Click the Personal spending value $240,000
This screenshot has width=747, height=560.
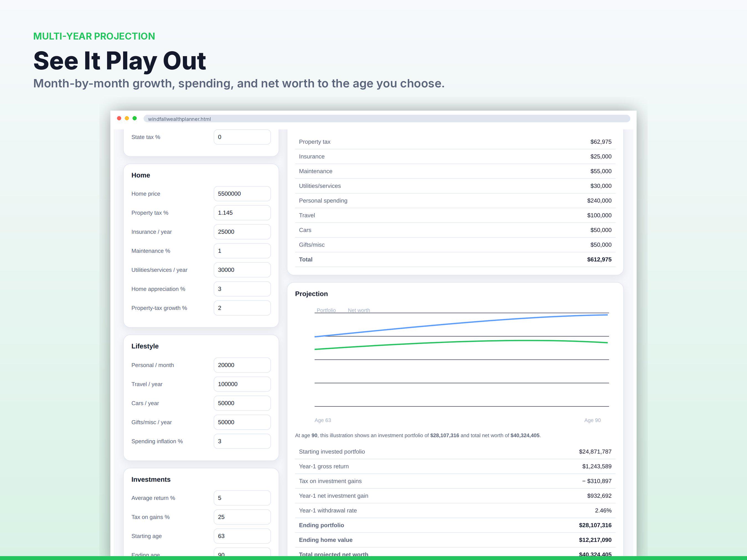[x=599, y=200]
